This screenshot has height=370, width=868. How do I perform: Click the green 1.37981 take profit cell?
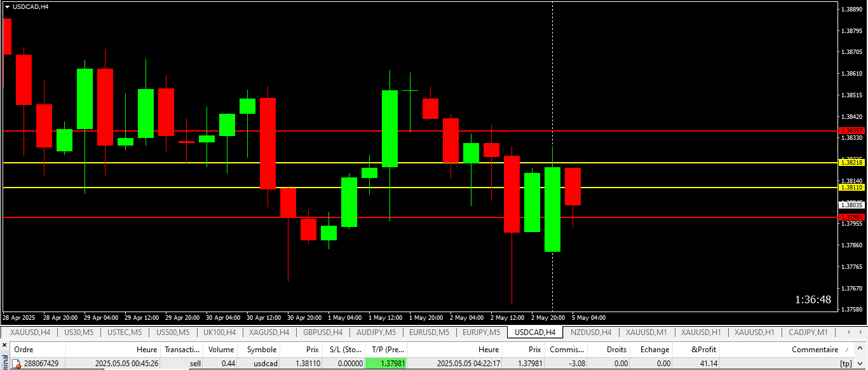pyautogui.click(x=387, y=364)
